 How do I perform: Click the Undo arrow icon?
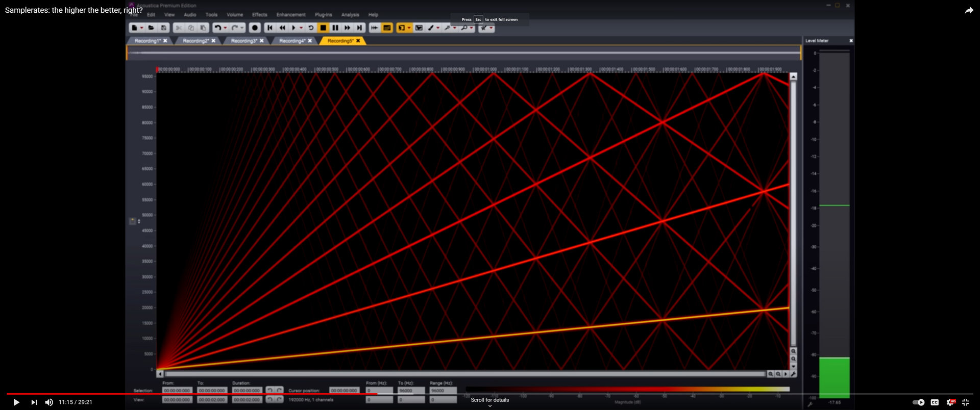pyautogui.click(x=217, y=28)
